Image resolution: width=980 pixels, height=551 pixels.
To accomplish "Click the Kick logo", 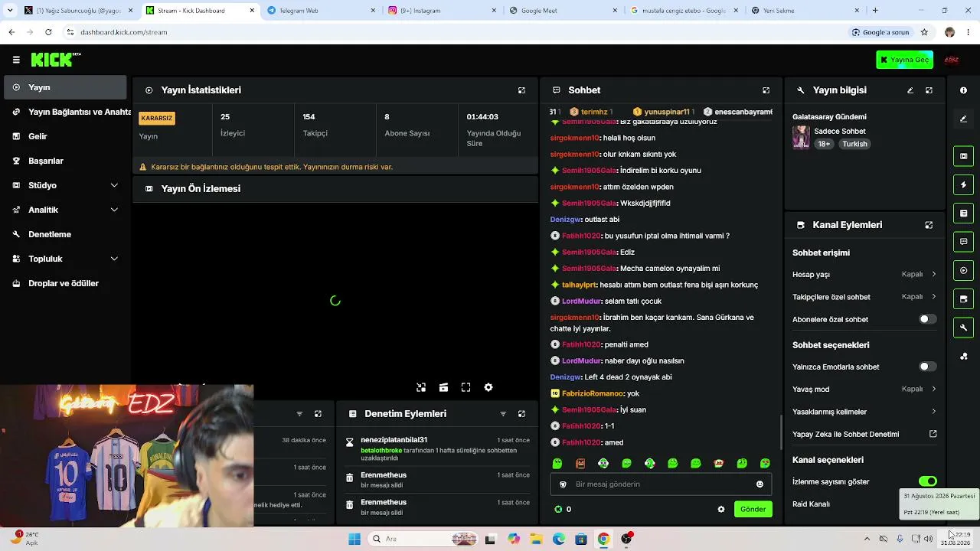I will (x=55, y=60).
